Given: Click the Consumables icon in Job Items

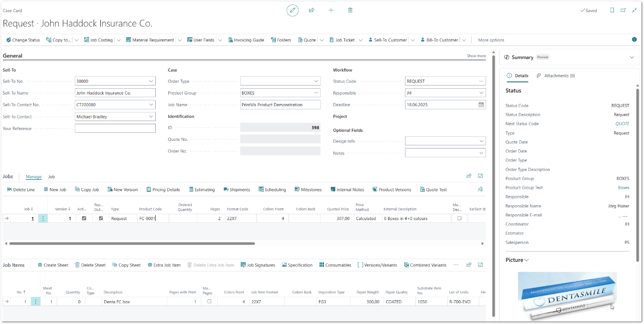Looking at the screenshot, I should (322, 265).
